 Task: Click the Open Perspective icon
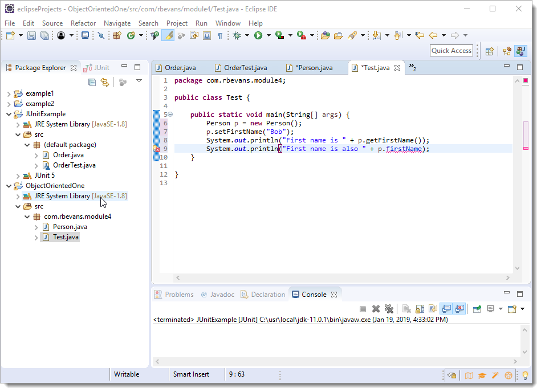coord(489,51)
